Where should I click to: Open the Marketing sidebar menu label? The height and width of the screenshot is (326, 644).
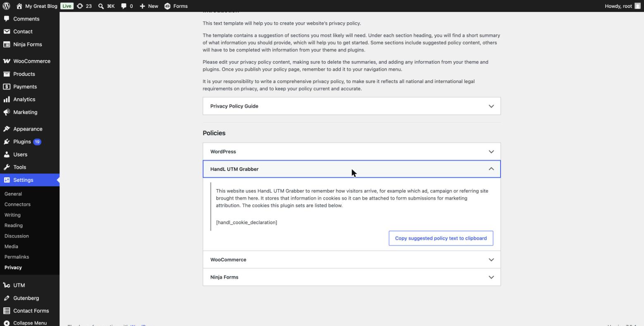(x=25, y=112)
